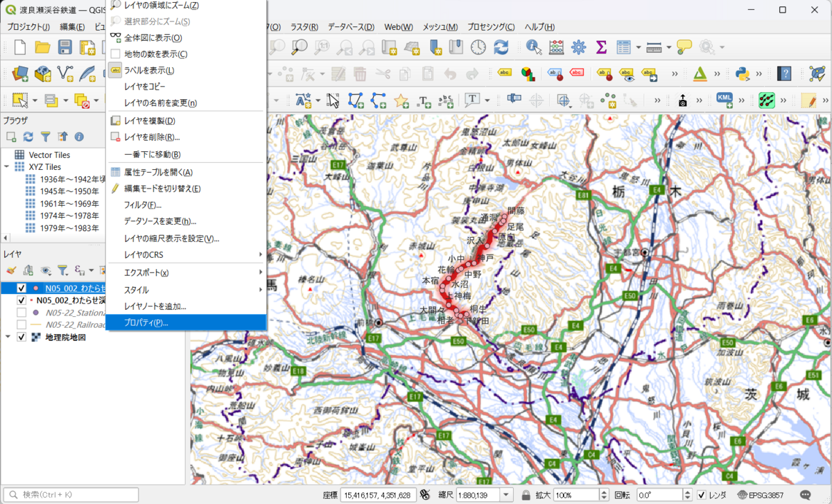Viewport: 832px width, 504px height.
Task: Toggle 地物の数を表示 checkbox in context menu
Action: (x=116, y=54)
